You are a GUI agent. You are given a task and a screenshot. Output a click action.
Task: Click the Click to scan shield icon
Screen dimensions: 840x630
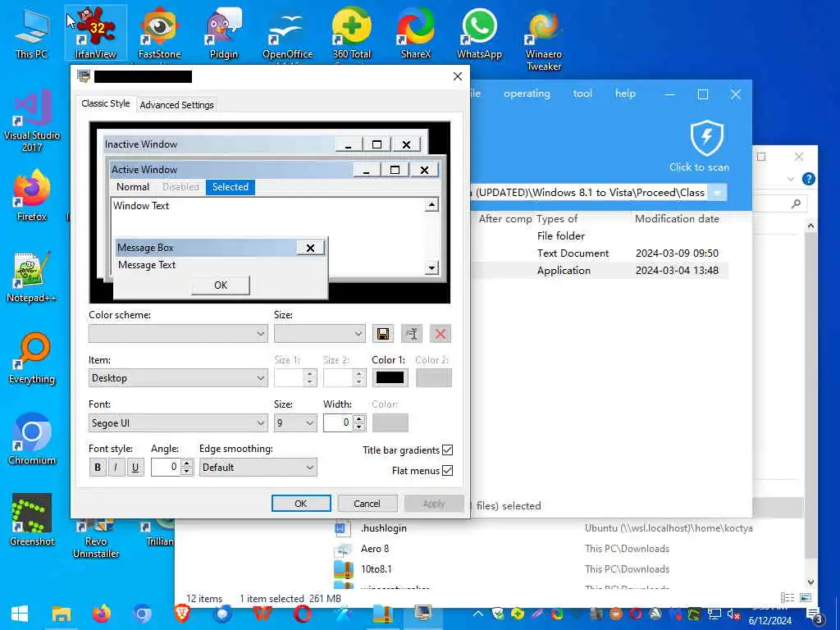coord(706,138)
